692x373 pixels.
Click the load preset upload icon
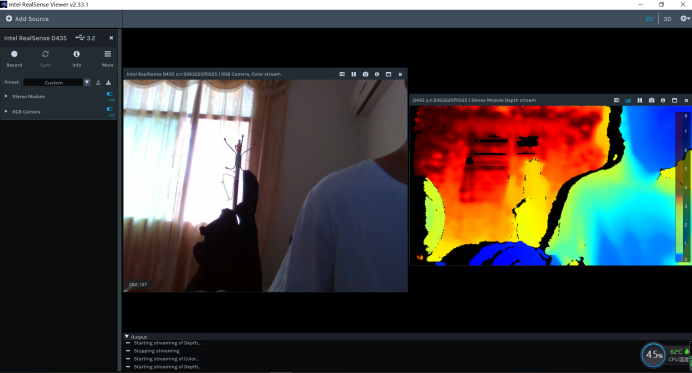point(98,83)
